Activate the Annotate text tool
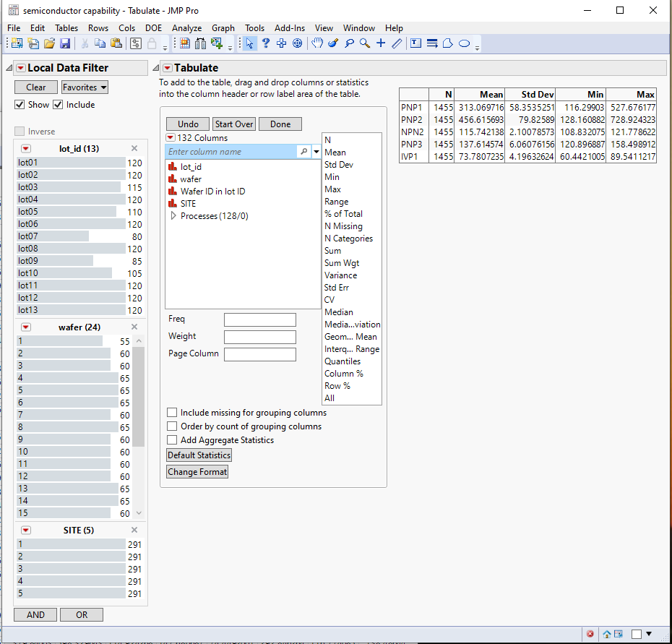672x644 pixels. pos(415,43)
